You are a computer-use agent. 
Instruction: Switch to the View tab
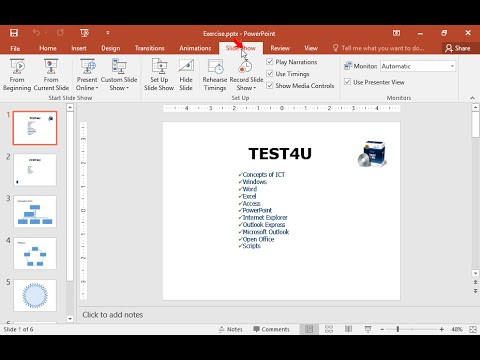click(x=311, y=48)
